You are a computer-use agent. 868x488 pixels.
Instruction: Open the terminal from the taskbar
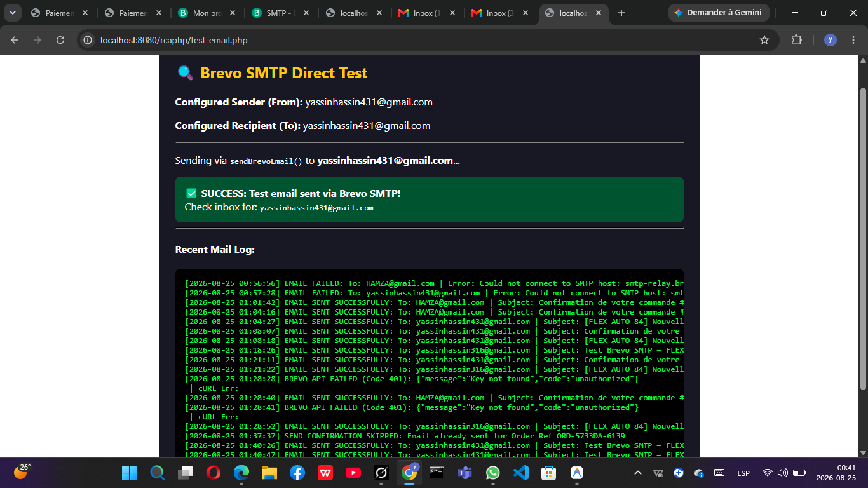pyautogui.click(x=437, y=473)
